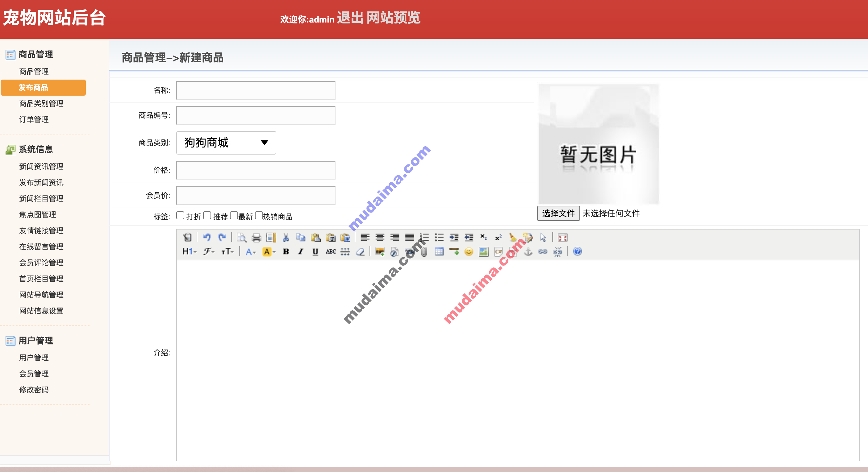The height and width of the screenshot is (472, 868).
Task: Click the broom clear HTML icon
Action: click(x=513, y=237)
